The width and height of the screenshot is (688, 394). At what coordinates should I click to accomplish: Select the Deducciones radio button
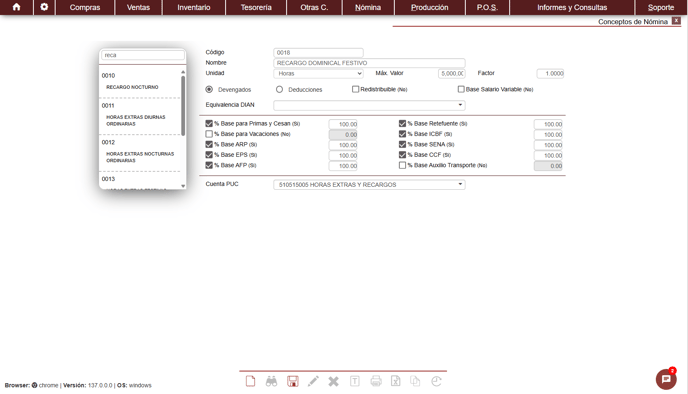tap(280, 89)
